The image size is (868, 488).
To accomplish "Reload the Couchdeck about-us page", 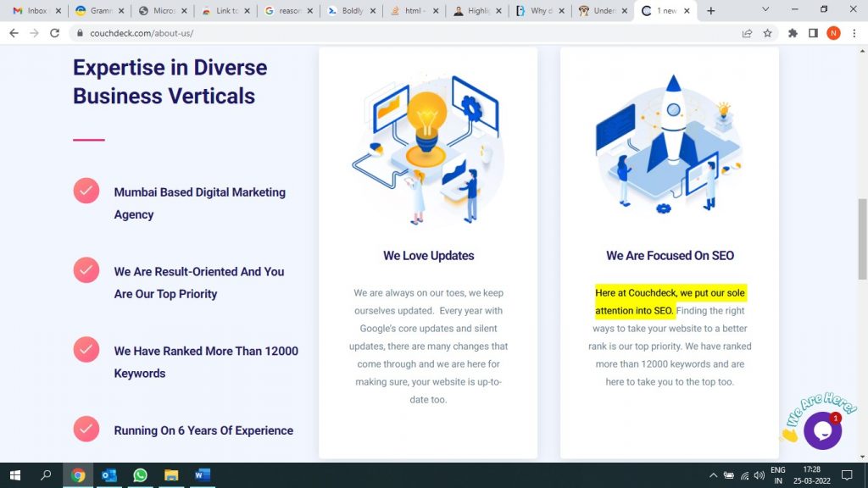I will [x=54, y=33].
